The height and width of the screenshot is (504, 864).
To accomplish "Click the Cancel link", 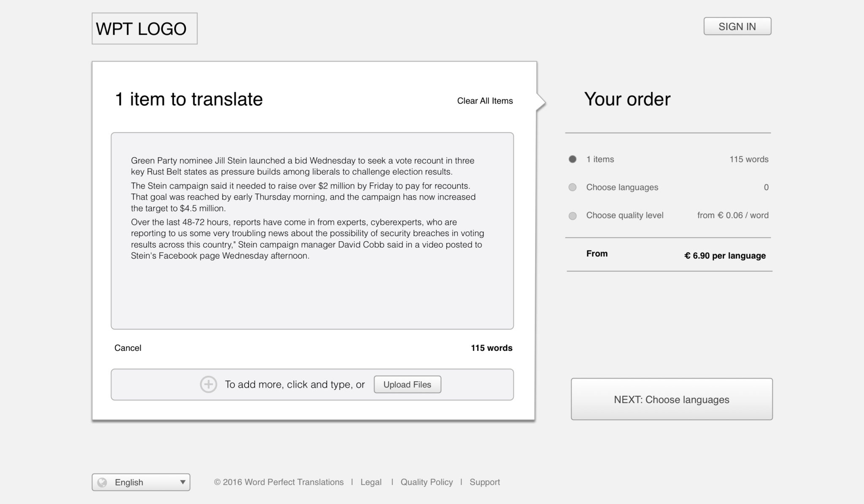I will pyautogui.click(x=128, y=348).
